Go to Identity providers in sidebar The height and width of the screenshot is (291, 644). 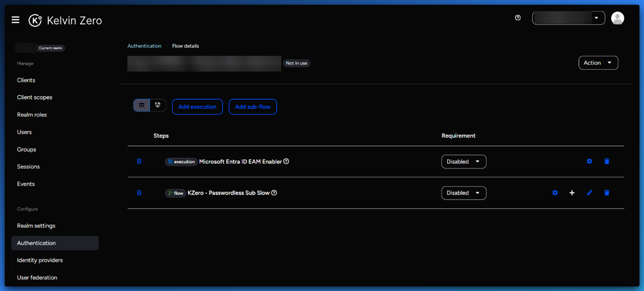pyautogui.click(x=40, y=260)
